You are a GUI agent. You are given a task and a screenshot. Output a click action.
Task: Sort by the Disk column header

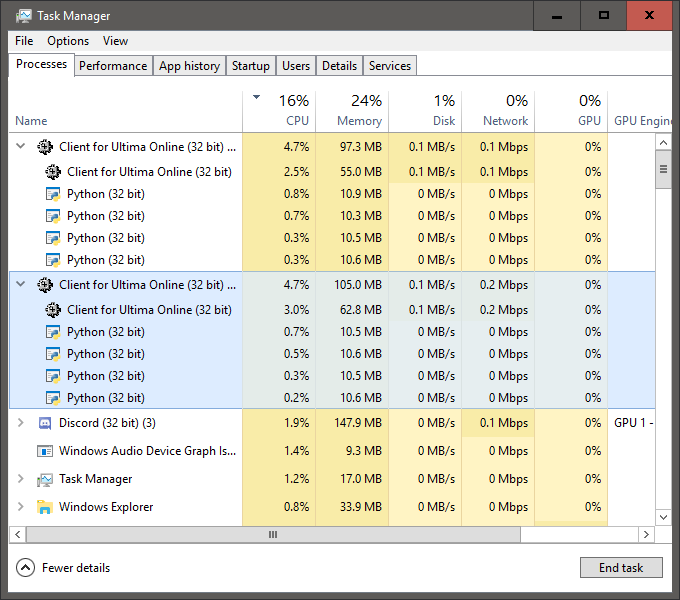pyautogui.click(x=425, y=111)
